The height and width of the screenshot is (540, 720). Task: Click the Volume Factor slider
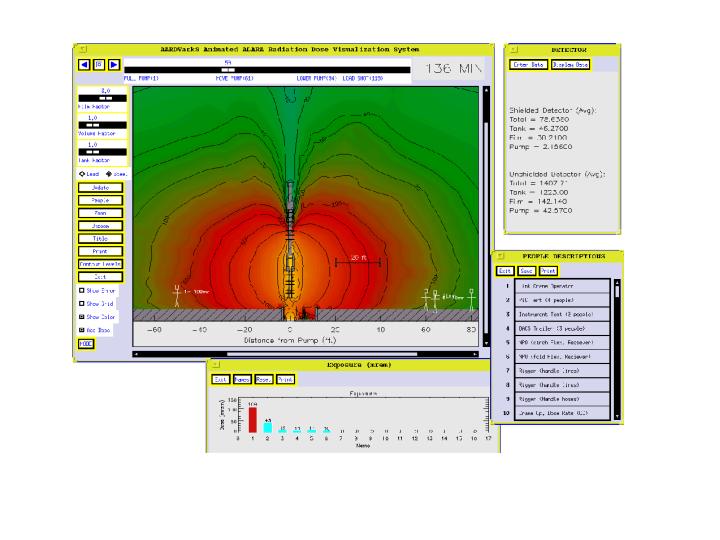point(102,125)
